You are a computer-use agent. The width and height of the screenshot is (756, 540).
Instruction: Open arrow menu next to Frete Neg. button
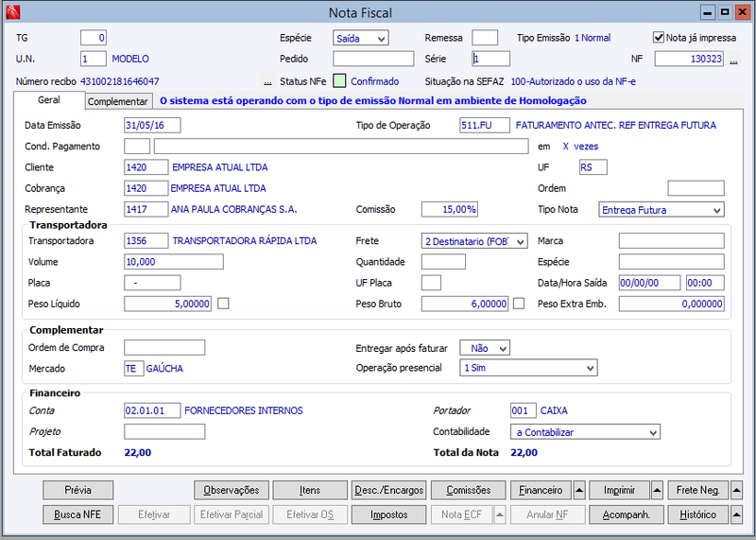(x=736, y=490)
